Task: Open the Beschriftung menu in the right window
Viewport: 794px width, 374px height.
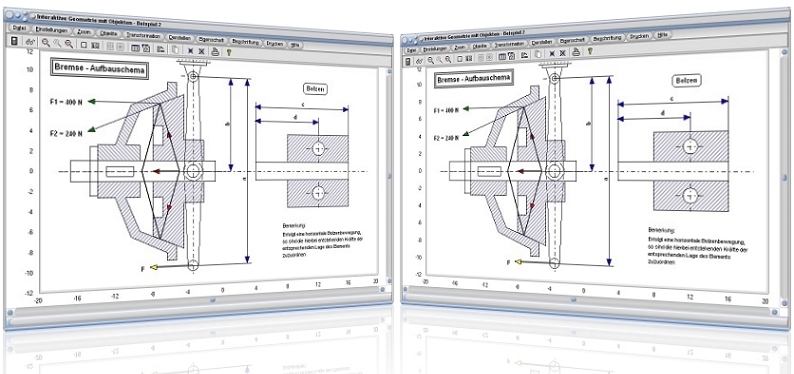Action: coord(607,37)
